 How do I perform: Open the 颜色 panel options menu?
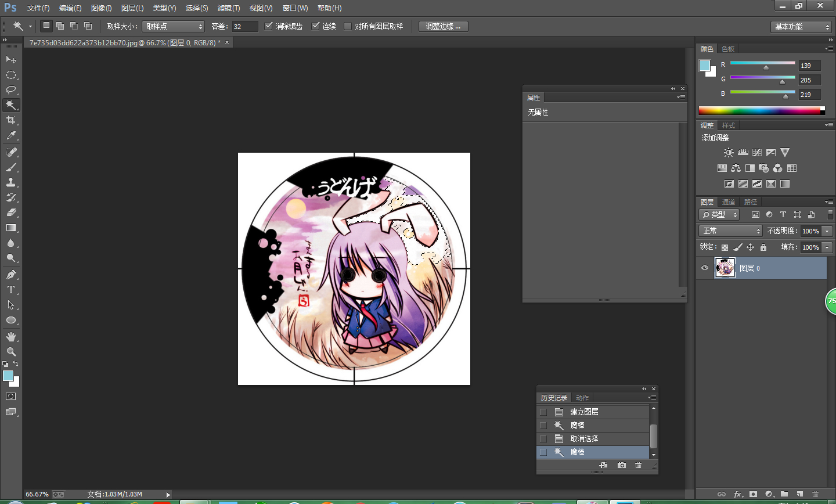(829, 49)
